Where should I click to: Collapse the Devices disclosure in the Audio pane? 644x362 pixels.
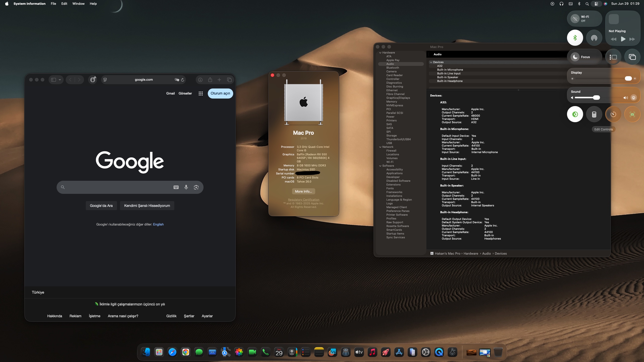tap(431, 62)
